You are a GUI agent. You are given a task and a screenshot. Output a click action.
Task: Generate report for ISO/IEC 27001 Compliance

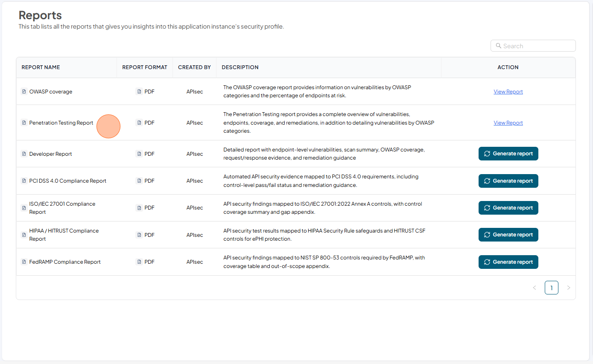tap(508, 208)
